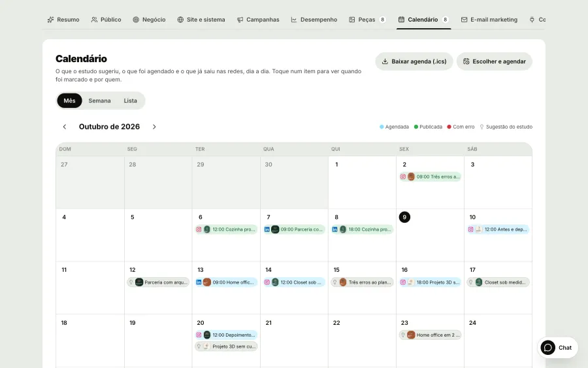Click Escolher e agendar button
Image resolution: width=588 pixels, height=368 pixels.
[x=495, y=61]
